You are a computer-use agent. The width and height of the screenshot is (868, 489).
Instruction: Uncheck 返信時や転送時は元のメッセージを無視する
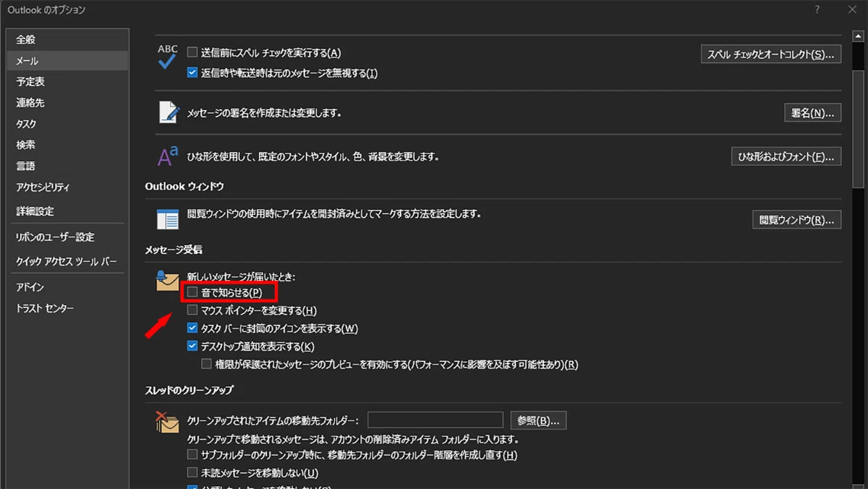(192, 72)
